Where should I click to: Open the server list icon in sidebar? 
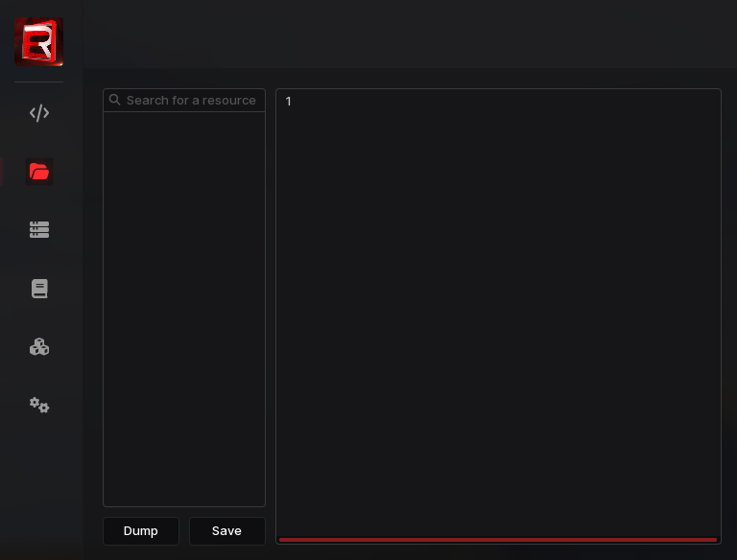39,230
